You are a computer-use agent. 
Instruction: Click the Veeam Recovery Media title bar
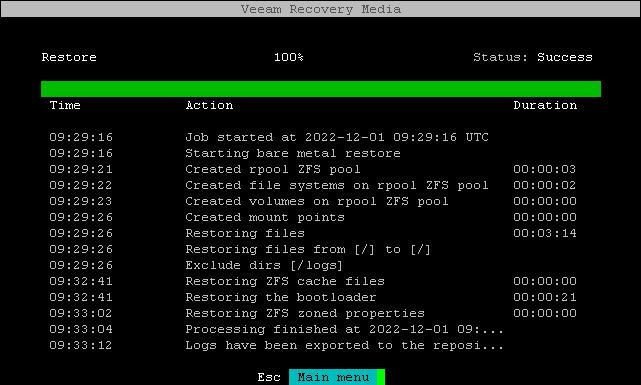[x=320, y=9]
